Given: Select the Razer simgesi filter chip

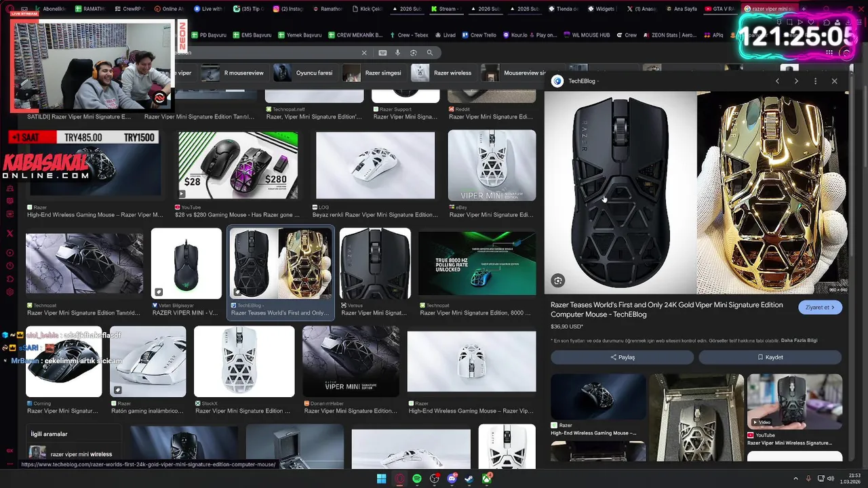Looking at the screenshot, I should click(373, 73).
